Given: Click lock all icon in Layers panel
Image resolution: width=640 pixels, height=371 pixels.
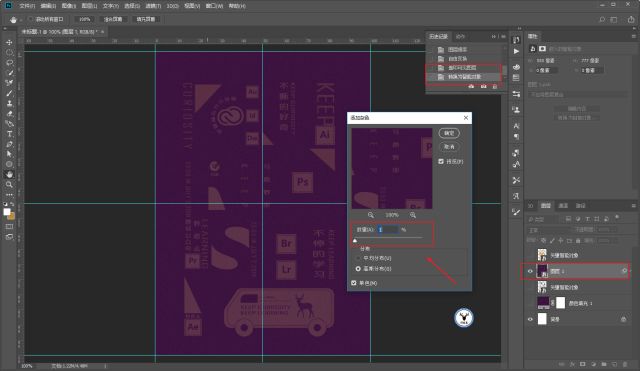Looking at the screenshot, I should pyautogui.click(x=578, y=241).
